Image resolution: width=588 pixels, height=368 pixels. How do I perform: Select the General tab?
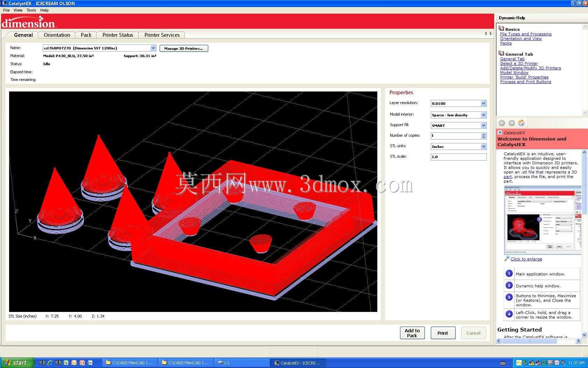[23, 35]
